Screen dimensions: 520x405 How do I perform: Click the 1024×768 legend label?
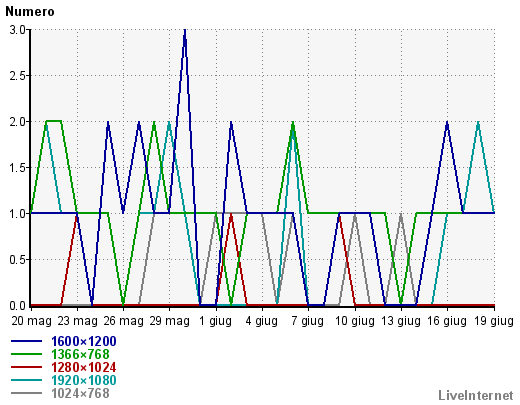click(80, 393)
